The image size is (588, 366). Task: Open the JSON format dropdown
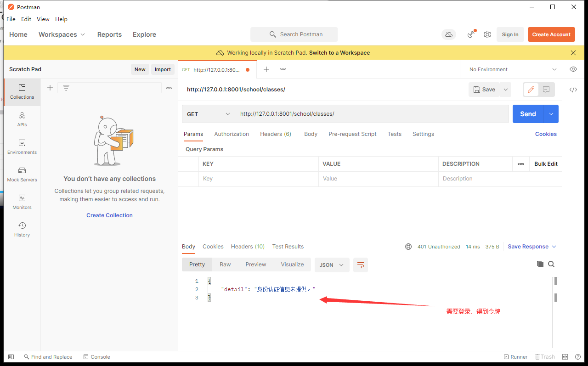point(332,265)
